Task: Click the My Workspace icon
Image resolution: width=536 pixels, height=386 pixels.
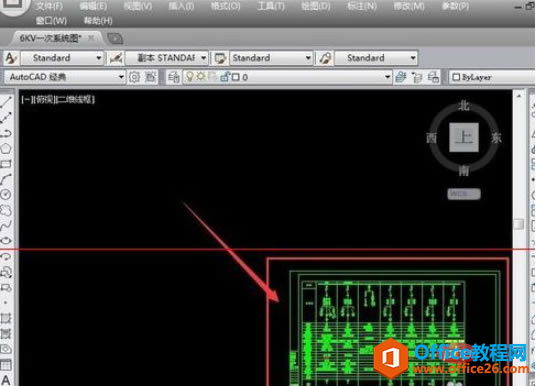Action: [x=150, y=77]
